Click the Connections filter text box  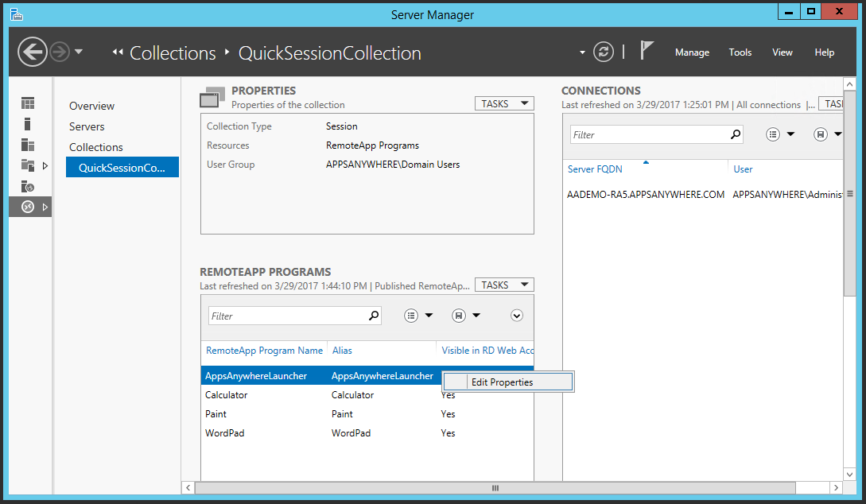649,135
